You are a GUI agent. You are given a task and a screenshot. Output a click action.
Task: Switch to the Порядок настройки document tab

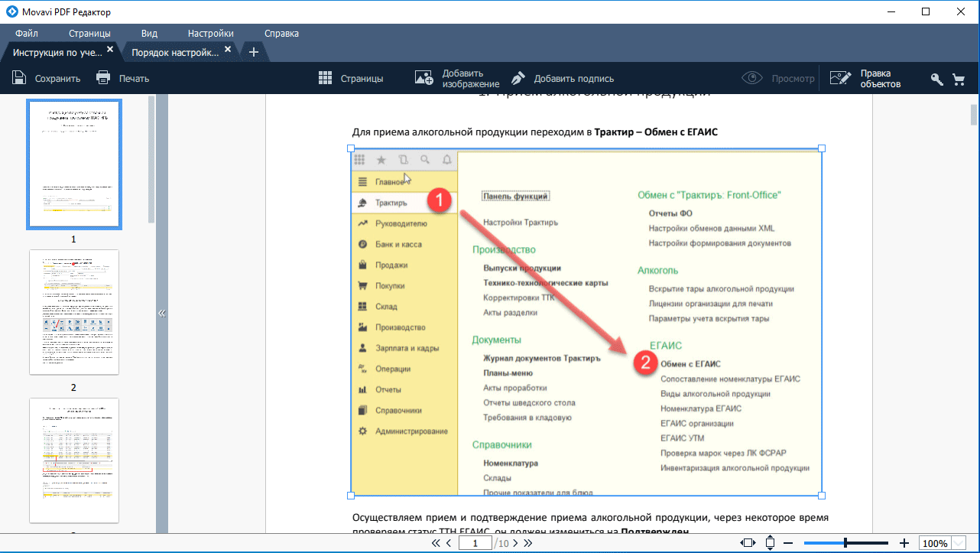coord(175,52)
